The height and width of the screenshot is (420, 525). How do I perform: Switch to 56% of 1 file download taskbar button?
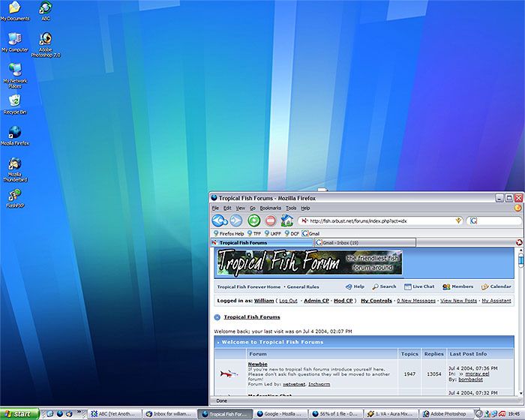(336, 414)
